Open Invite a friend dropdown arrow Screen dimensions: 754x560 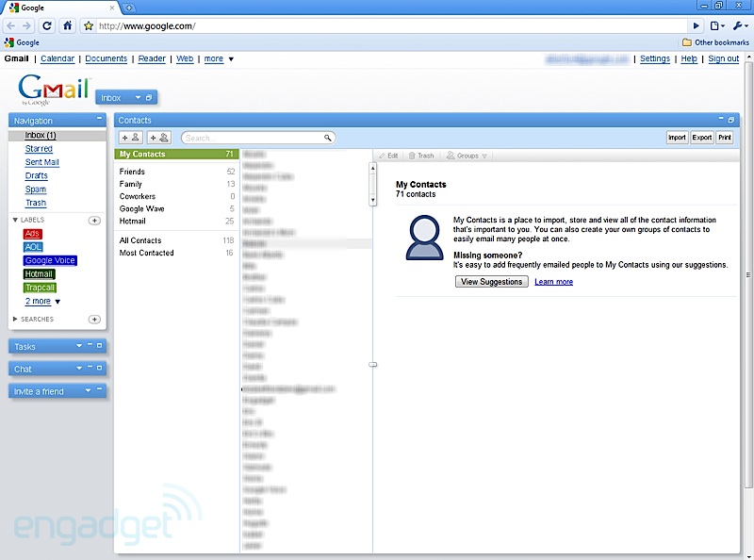click(88, 390)
